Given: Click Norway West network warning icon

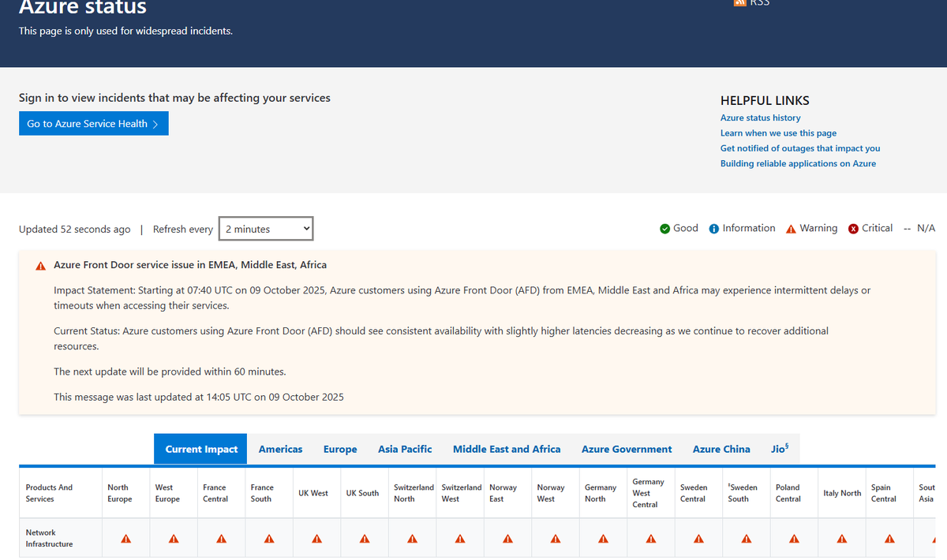Looking at the screenshot, I should click(556, 539).
